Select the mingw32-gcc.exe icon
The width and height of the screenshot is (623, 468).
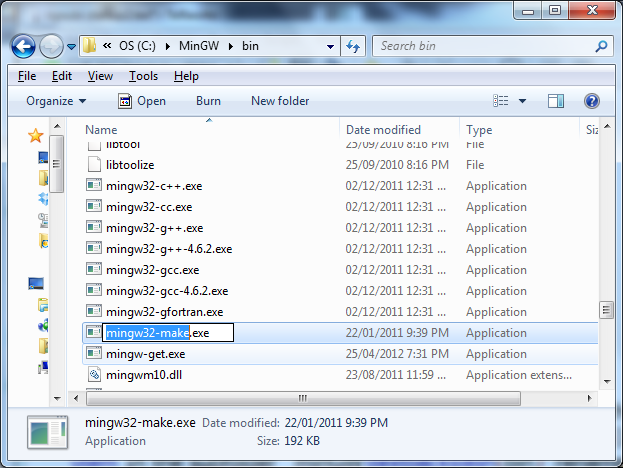(x=94, y=269)
